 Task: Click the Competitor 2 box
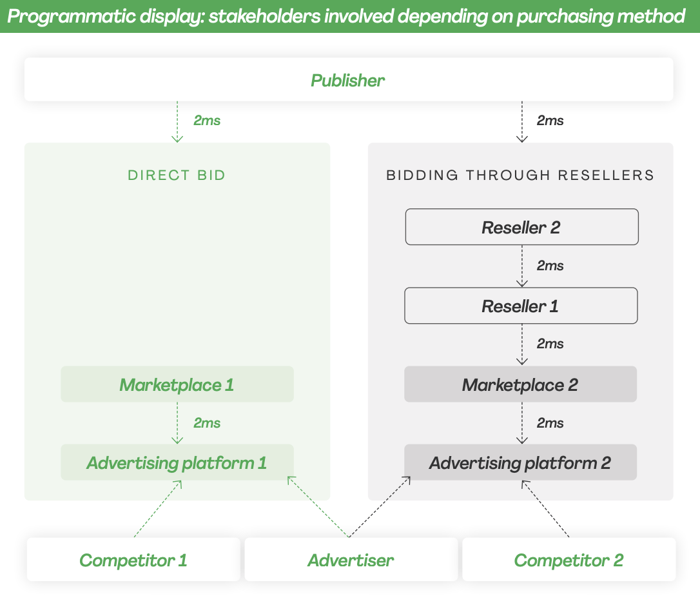569,560
